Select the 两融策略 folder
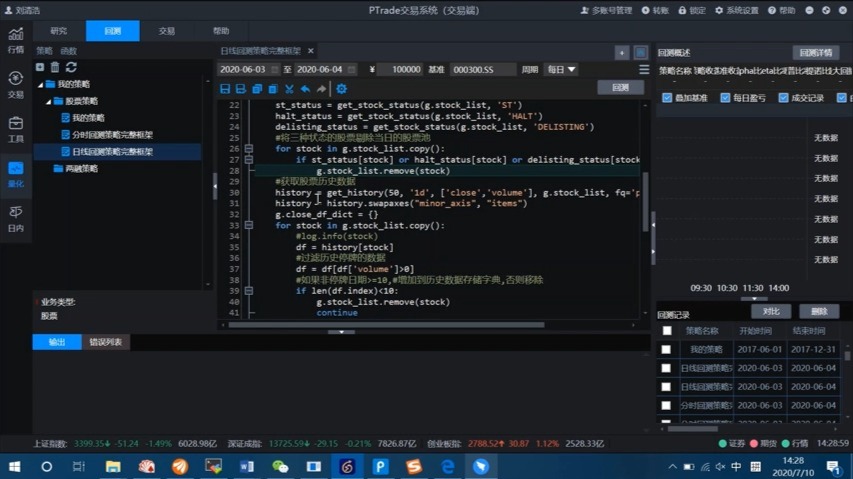 click(x=81, y=169)
